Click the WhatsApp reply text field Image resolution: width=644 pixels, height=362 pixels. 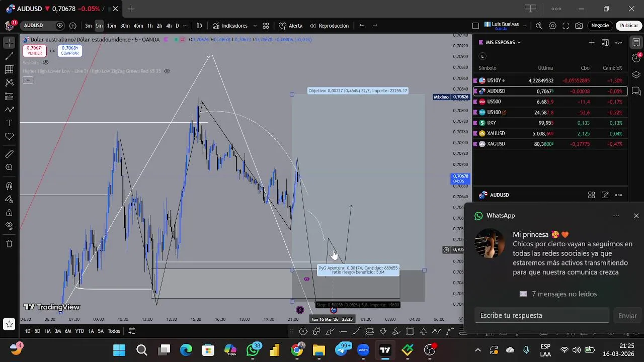(542, 315)
